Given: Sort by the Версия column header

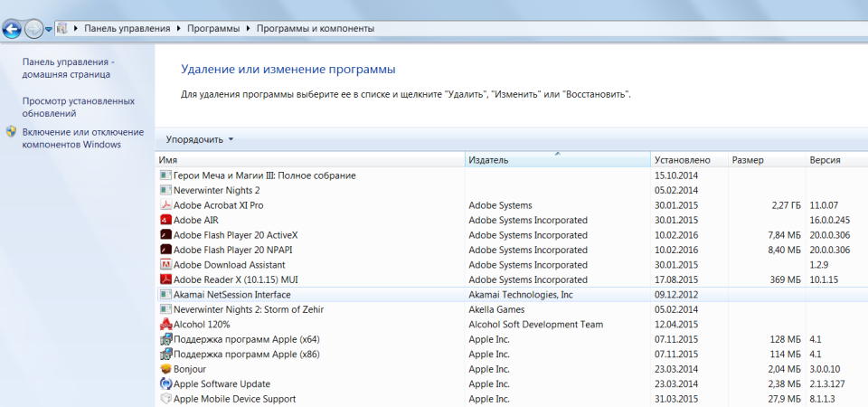Looking at the screenshot, I should point(836,160).
